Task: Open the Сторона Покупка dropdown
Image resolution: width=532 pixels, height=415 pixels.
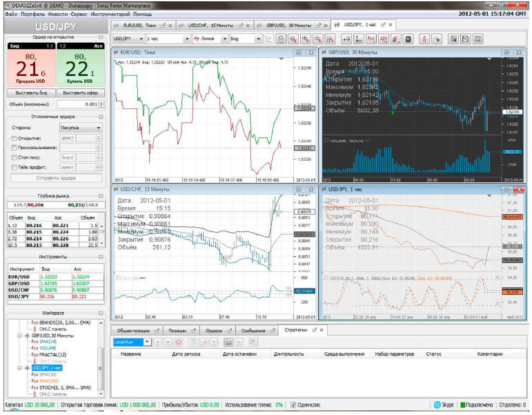Action: click(x=81, y=128)
